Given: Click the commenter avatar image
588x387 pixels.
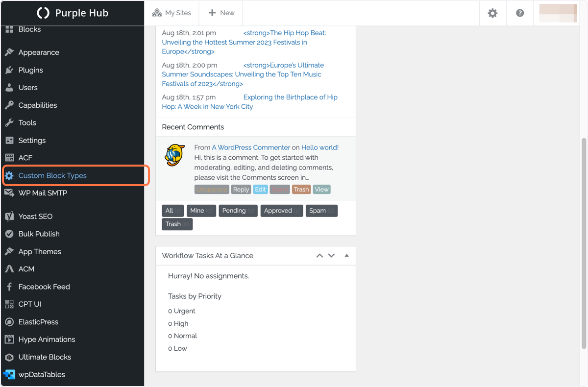Looking at the screenshot, I should click(x=174, y=155).
